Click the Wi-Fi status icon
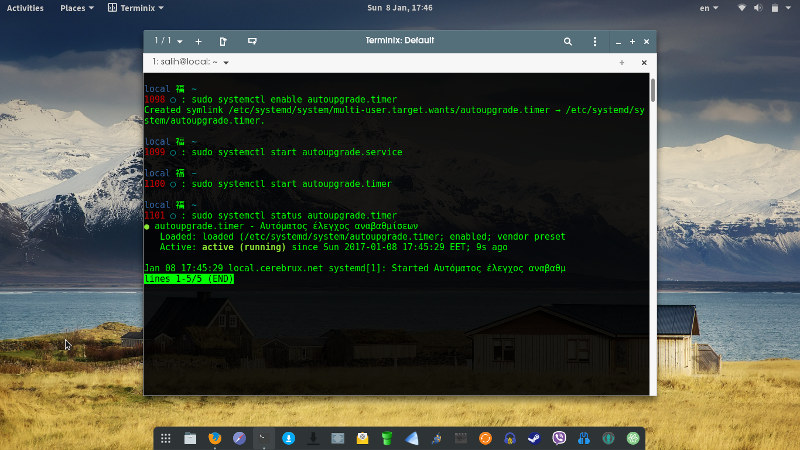 point(742,8)
